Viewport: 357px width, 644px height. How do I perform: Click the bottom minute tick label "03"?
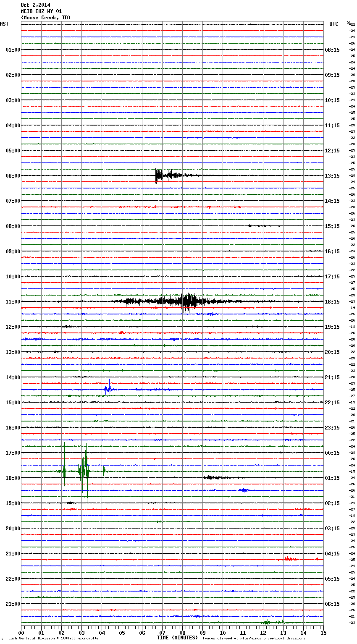pyautogui.click(x=81, y=633)
